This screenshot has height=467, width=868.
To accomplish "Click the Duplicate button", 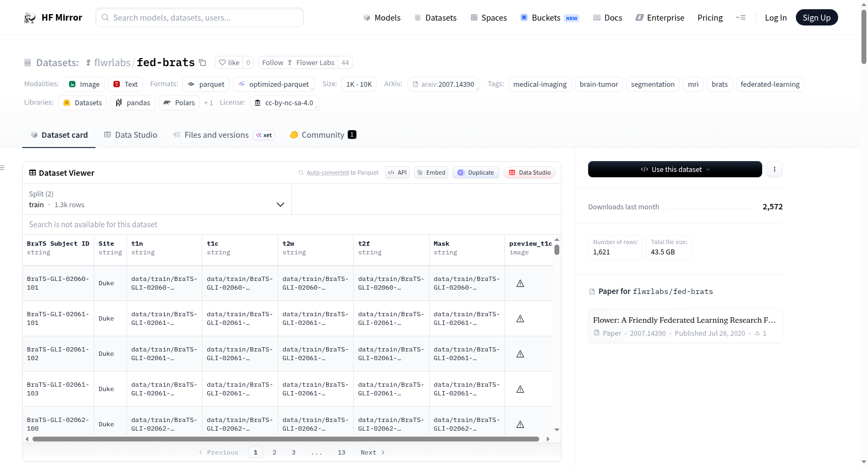I will point(476,172).
